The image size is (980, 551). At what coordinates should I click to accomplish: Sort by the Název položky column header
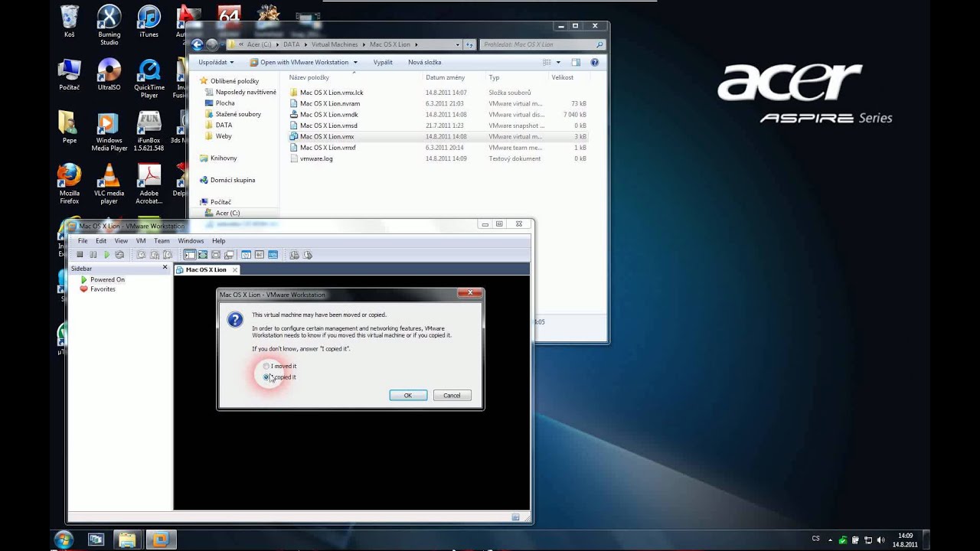[309, 77]
